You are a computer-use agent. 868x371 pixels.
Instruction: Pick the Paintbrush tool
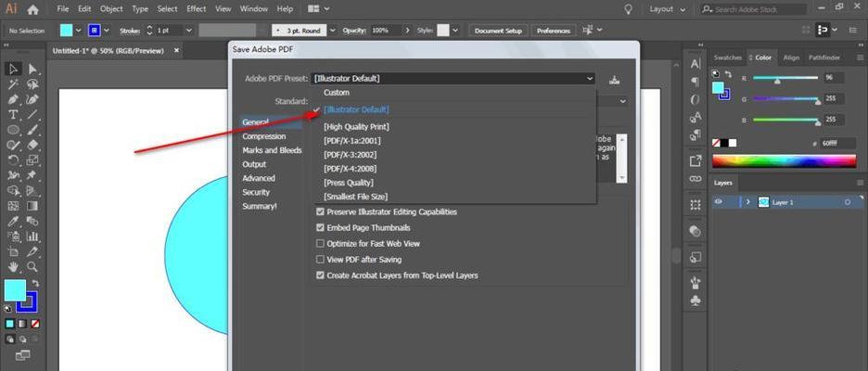coord(32,130)
